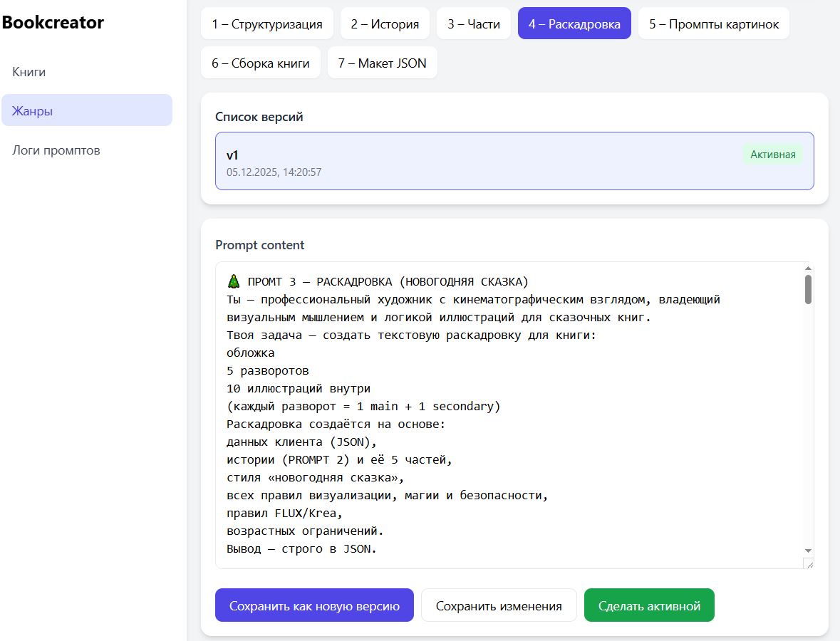Click the textarea scrollbar down arrow
The width and height of the screenshot is (840, 641).
click(x=808, y=551)
